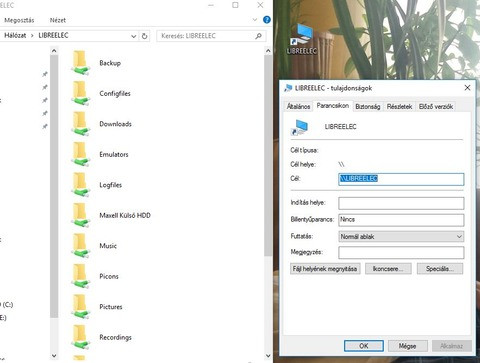Select the Emulators network folder icon
The image size is (480, 363).
coord(80,154)
